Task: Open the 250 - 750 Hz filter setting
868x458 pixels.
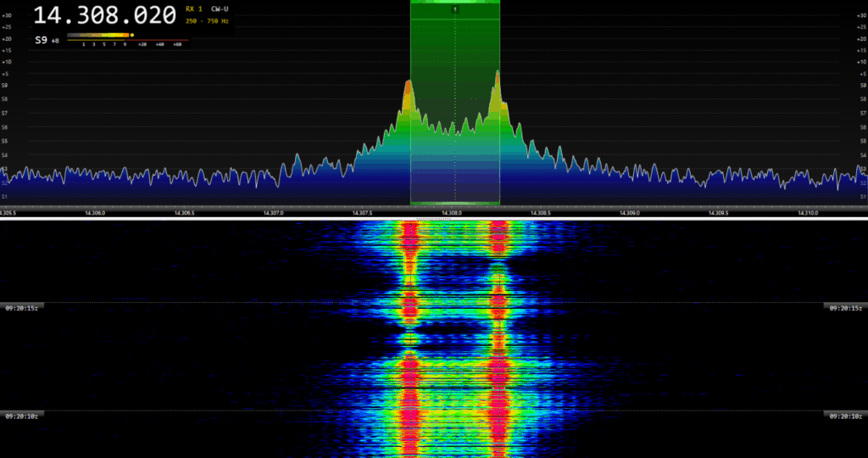Action: coord(208,20)
